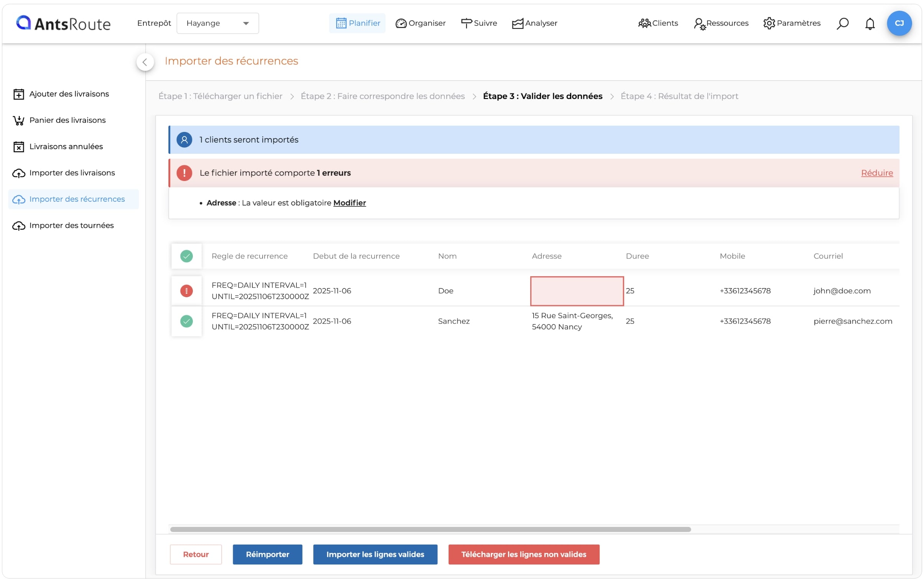Open the CJ user avatar menu
This screenshot has width=924, height=581.
[x=899, y=23]
